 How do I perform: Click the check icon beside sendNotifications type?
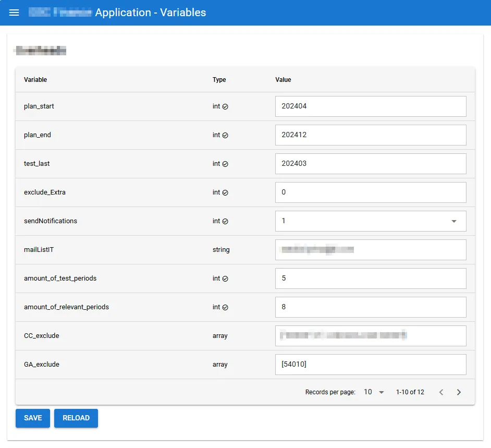pyautogui.click(x=225, y=221)
